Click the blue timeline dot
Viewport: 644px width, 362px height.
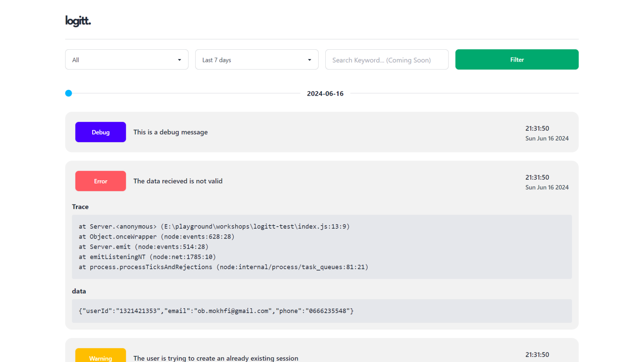[68, 93]
